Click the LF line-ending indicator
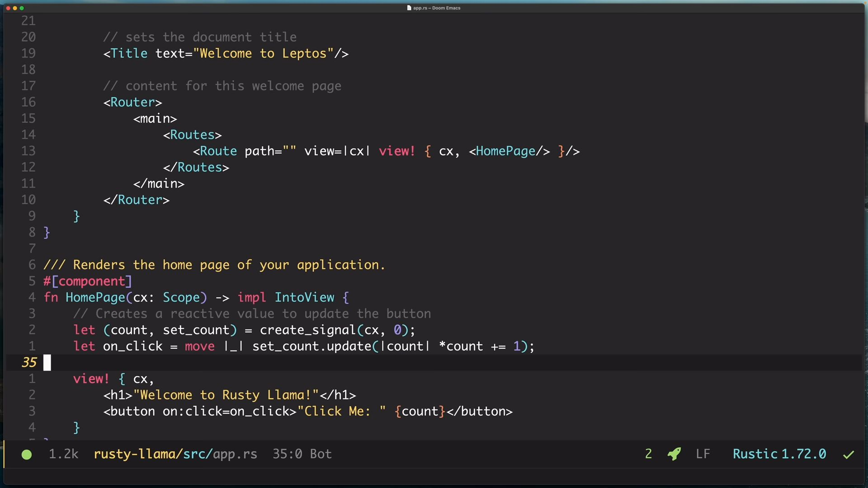 [x=703, y=454]
